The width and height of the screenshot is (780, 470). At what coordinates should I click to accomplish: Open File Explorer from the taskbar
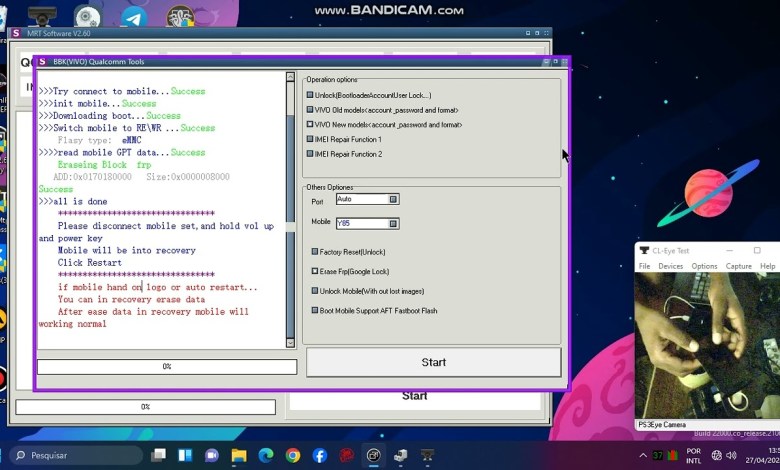point(239,455)
